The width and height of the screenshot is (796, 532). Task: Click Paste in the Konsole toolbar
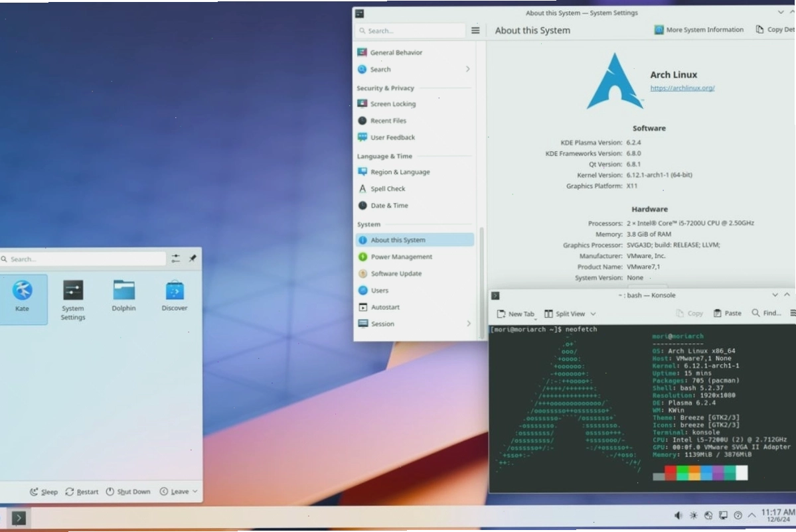point(728,313)
